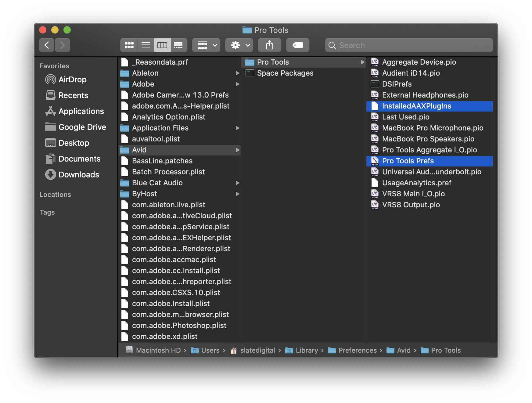Select com.adobe.accmac.plist file
This screenshot has width=532, height=403.
point(179,260)
